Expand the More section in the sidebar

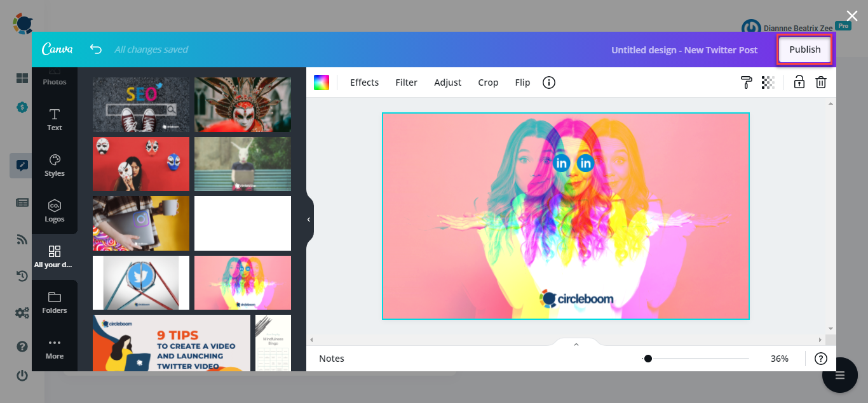coord(54,348)
